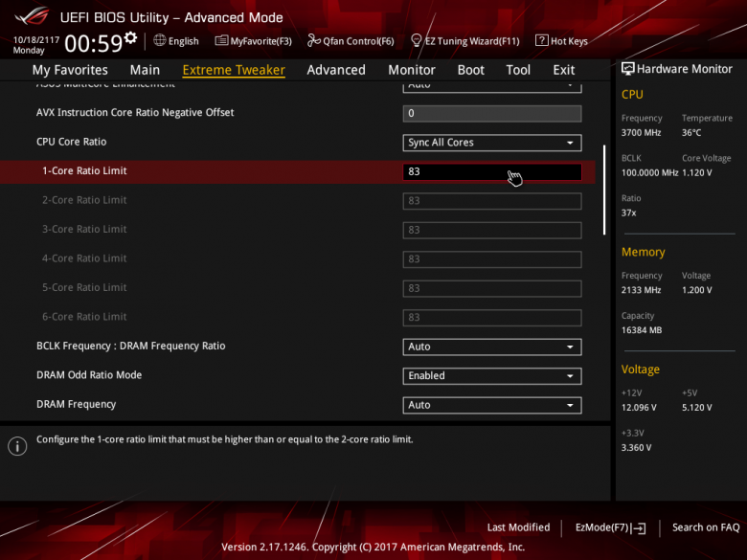Image resolution: width=747 pixels, height=560 pixels.
Task: Click the DRAM Frequency label
Action: (x=77, y=404)
